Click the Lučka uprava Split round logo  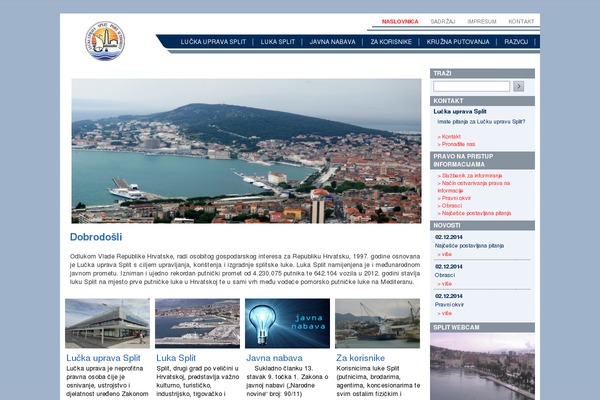pyautogui.click(x=105, y=41)
